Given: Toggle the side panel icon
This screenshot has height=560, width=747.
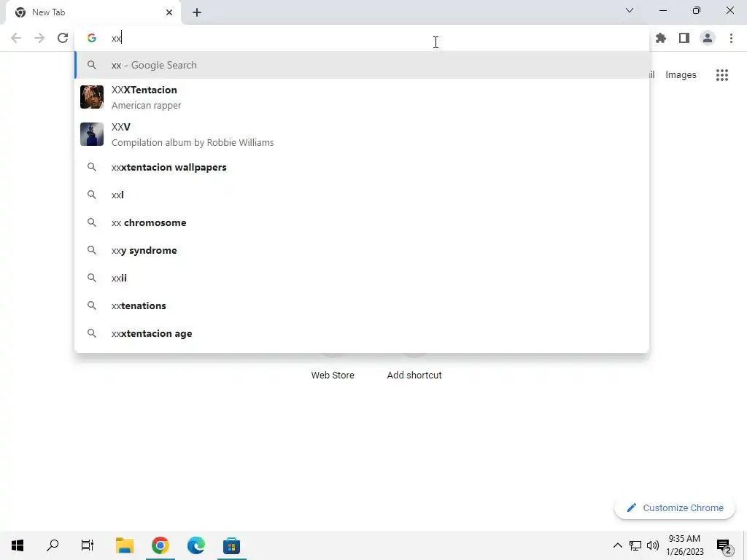Looking at the screenshot, I should point(684,38).
